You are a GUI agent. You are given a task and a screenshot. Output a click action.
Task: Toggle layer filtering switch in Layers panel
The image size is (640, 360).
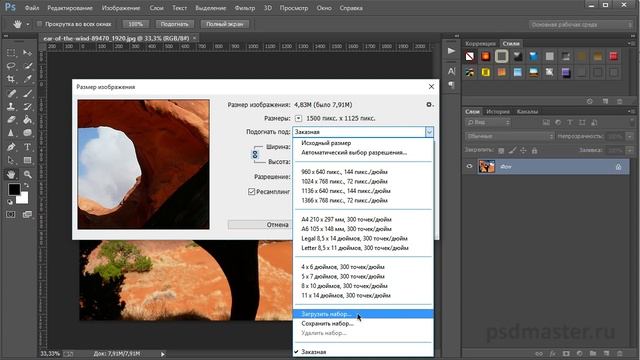pos(631,122)
